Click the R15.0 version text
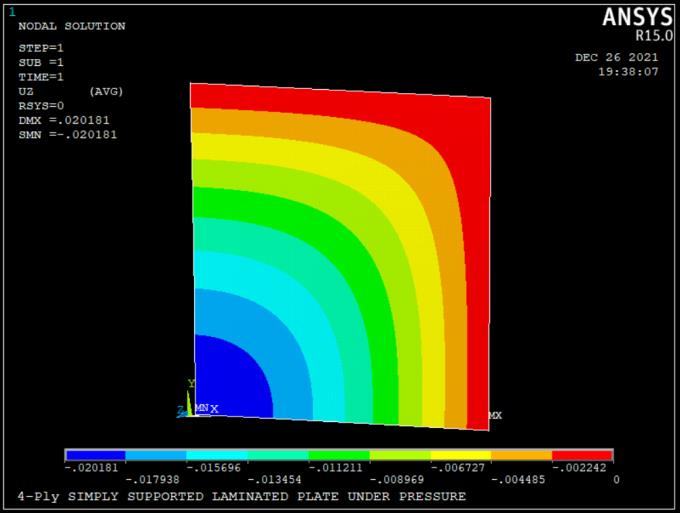Viewport: 680px width, 513px height. tap(654, 36)
